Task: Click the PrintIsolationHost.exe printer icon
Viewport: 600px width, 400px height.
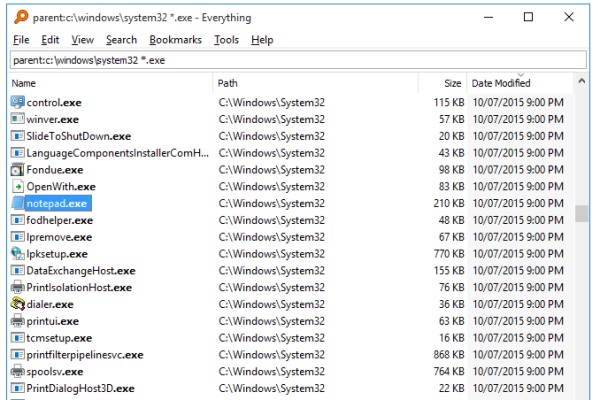Action: 18,287
